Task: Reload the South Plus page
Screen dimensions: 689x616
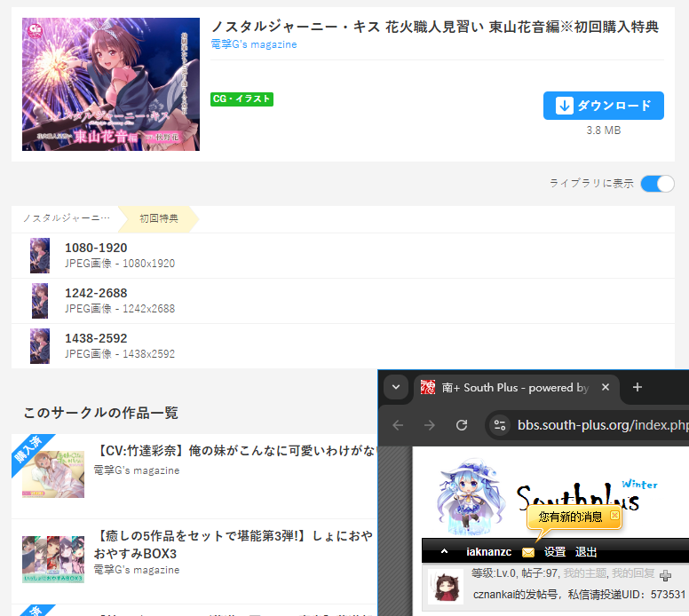Action: 462,425
